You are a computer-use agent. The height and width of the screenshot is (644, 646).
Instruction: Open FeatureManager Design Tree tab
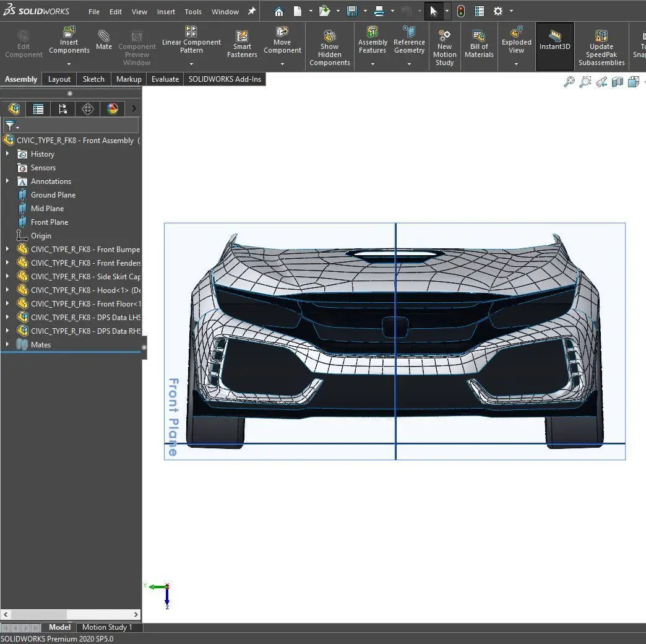pyautogui.click(x=14, y=109)
